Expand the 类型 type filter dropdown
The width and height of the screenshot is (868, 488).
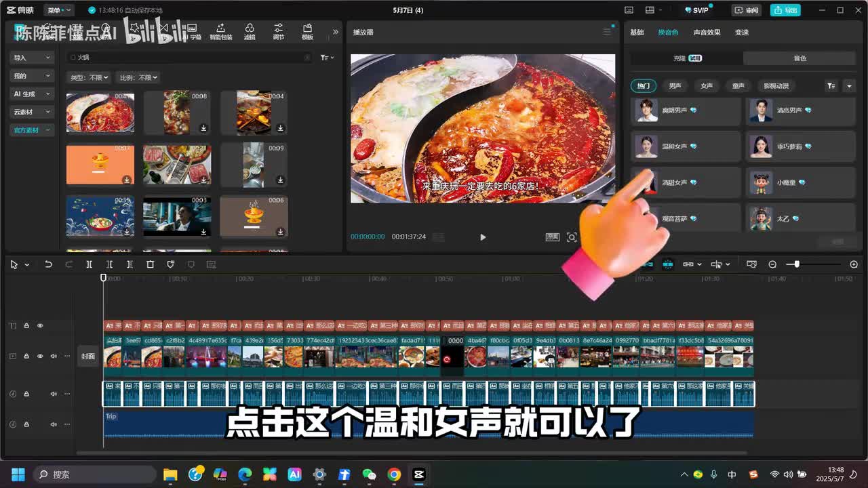coord(90,78)
